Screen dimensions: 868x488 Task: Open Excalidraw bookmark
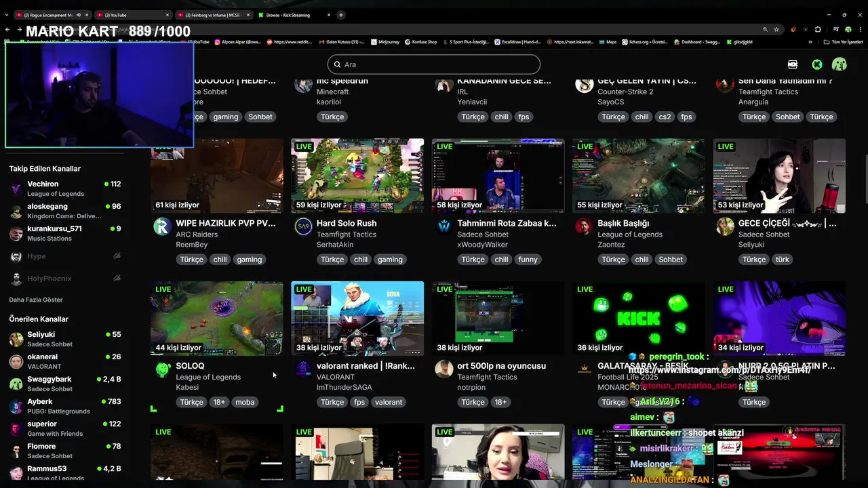coord(517,42)
